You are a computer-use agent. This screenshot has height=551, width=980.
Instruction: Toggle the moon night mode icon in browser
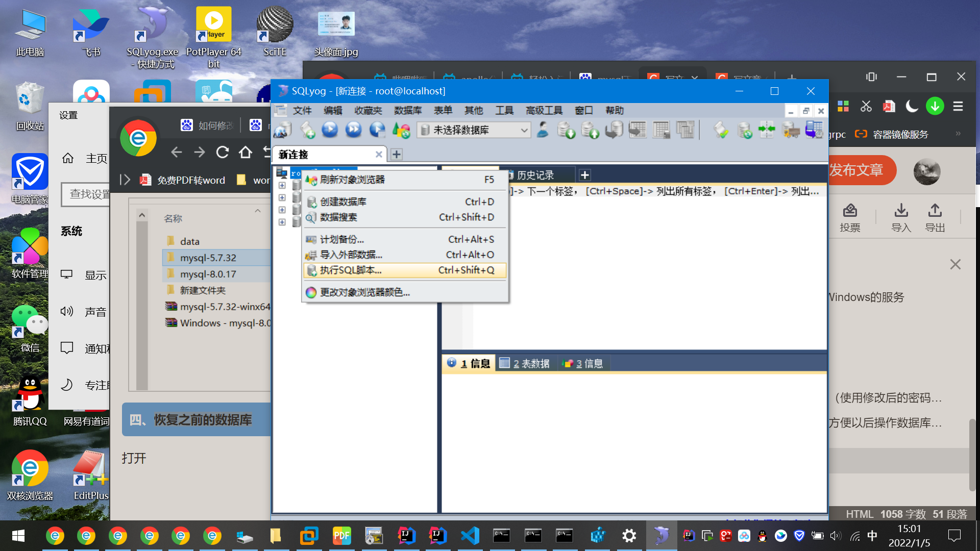point(912,106)
